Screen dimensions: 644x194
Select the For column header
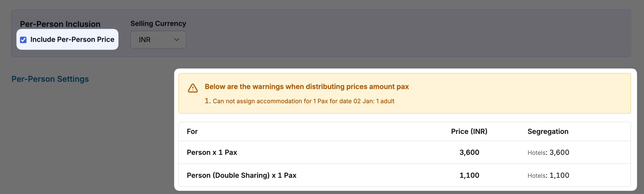(192, 131)
